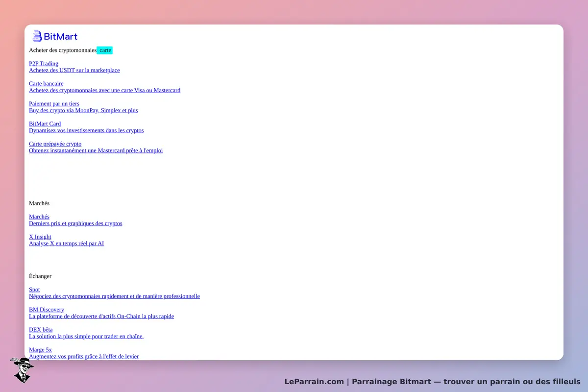Click 'Acheter des cryptomonnaies' menu heading

[63, 50]
